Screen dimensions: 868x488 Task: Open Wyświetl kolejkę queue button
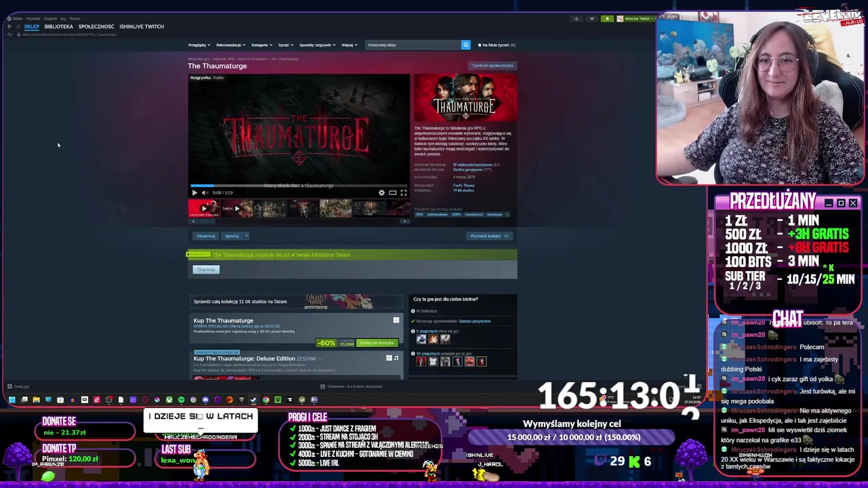pyautogui.click(x=490, y=236)
